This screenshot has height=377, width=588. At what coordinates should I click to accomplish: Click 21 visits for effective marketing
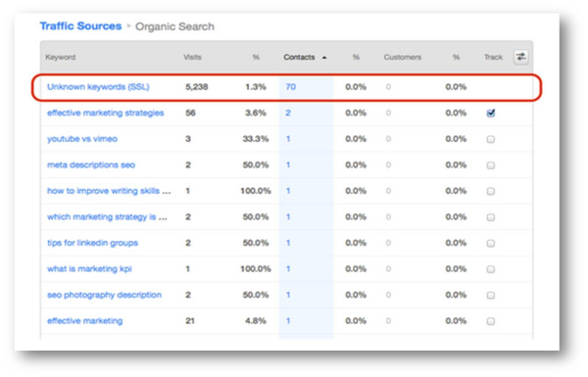(190, 321)
